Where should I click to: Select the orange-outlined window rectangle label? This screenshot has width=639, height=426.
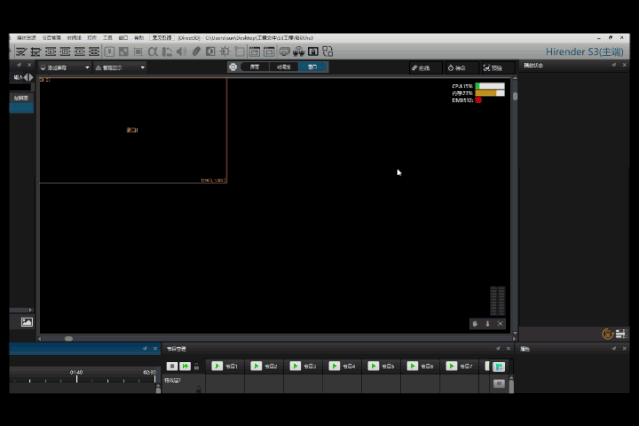(132, 130)
